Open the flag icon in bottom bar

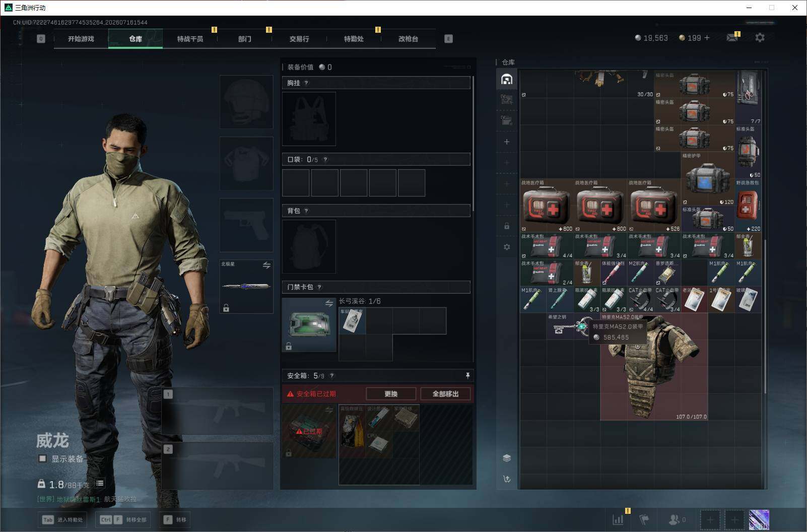644,519
